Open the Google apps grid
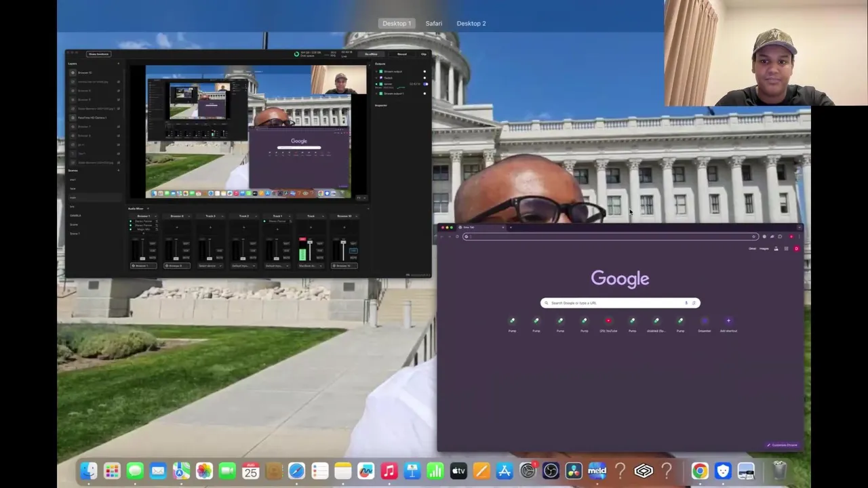Screen dimensions: 868x488 point(786,249)
